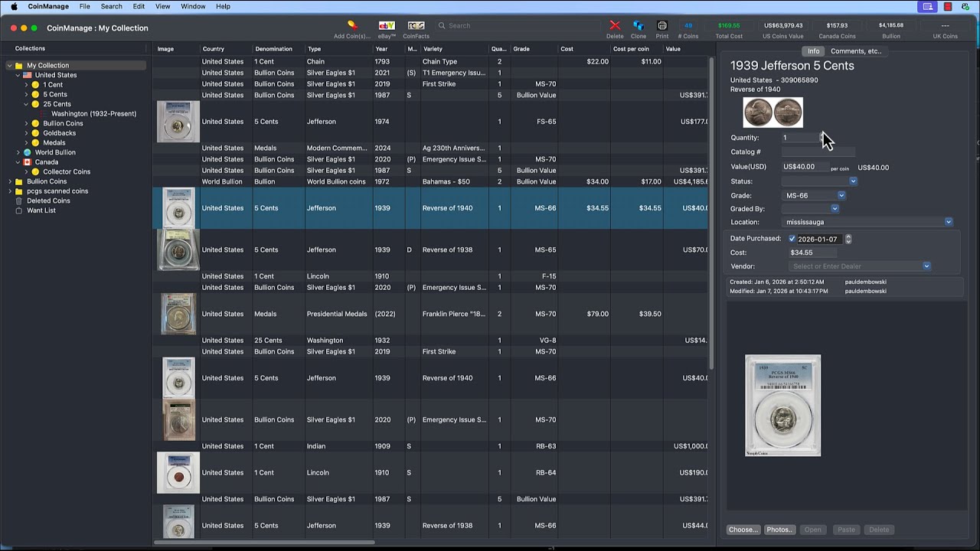Click the My Collection folder icon
Screen dimensions: 980x551
(x=19, y=66)
